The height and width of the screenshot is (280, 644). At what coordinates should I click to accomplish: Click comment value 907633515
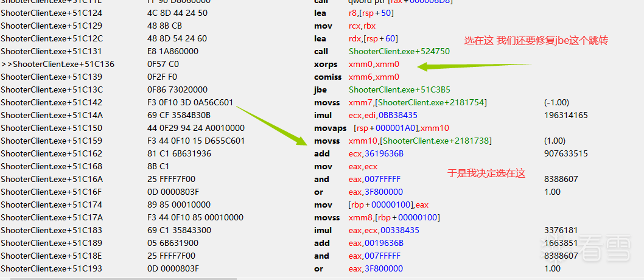(x=566, y=153)
